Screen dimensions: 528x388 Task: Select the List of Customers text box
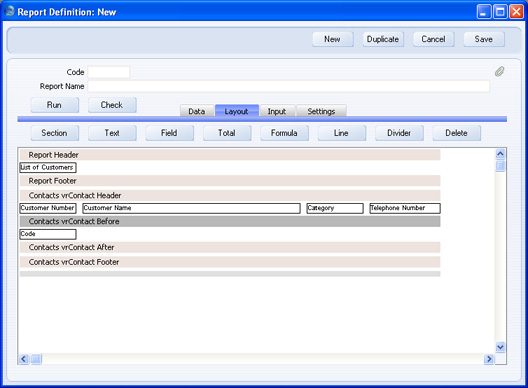48,167
